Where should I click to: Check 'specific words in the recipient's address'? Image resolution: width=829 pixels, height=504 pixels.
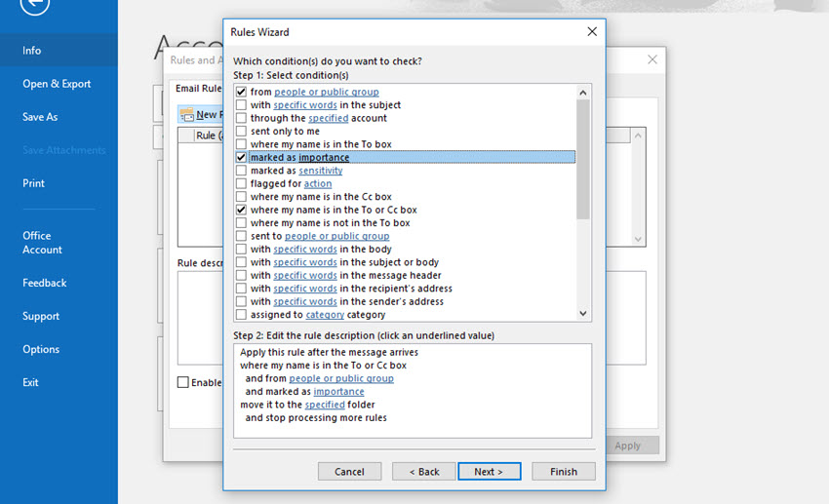click(x=241, y=289)
